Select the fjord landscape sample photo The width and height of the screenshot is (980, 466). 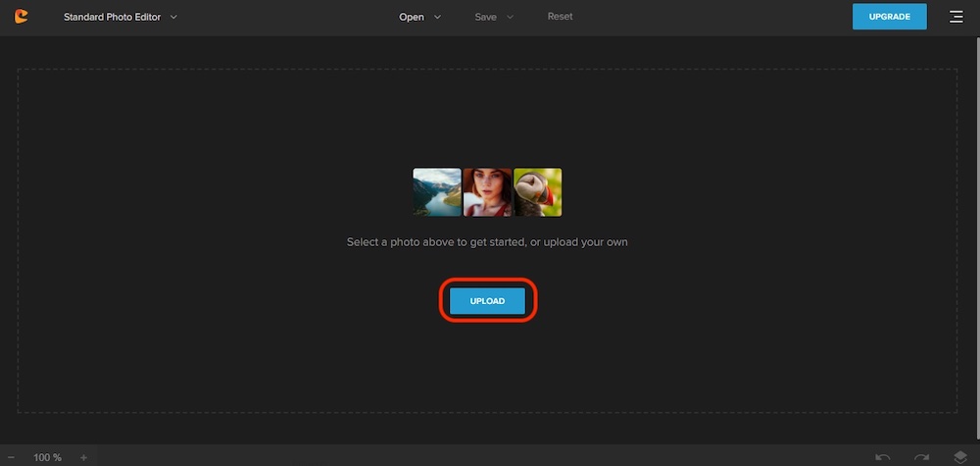click(437, 192)
